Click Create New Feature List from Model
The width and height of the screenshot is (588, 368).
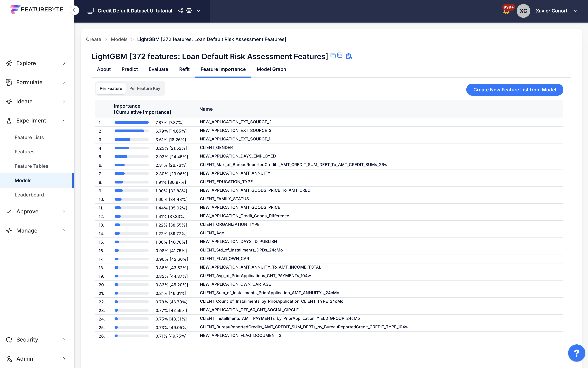coord(515,90)
